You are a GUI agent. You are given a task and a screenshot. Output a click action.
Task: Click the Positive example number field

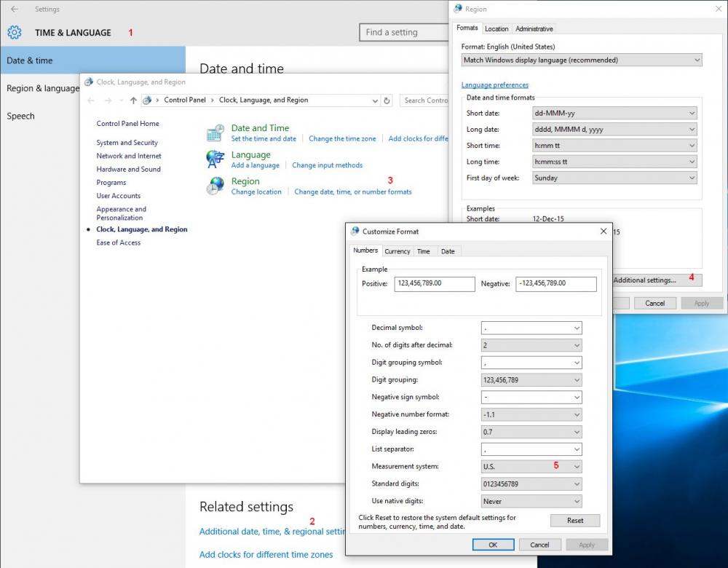[x=435, y=284]
